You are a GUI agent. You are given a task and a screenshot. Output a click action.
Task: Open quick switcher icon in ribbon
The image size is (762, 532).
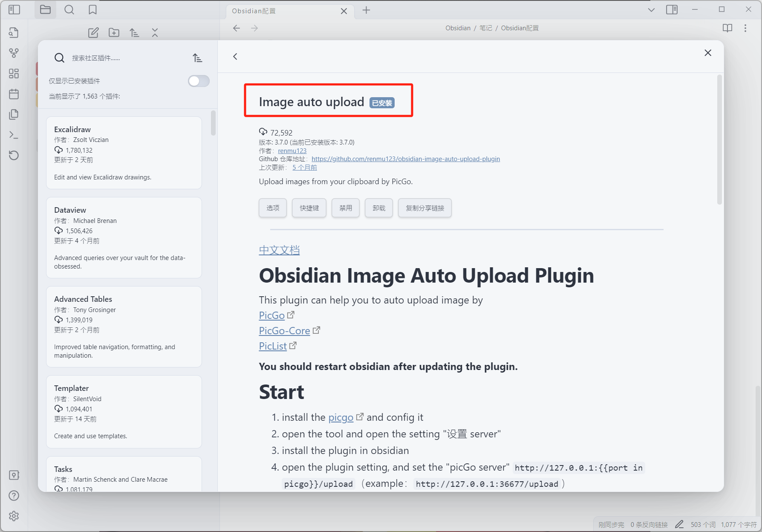pyautogui.click(x=14, y=32)
